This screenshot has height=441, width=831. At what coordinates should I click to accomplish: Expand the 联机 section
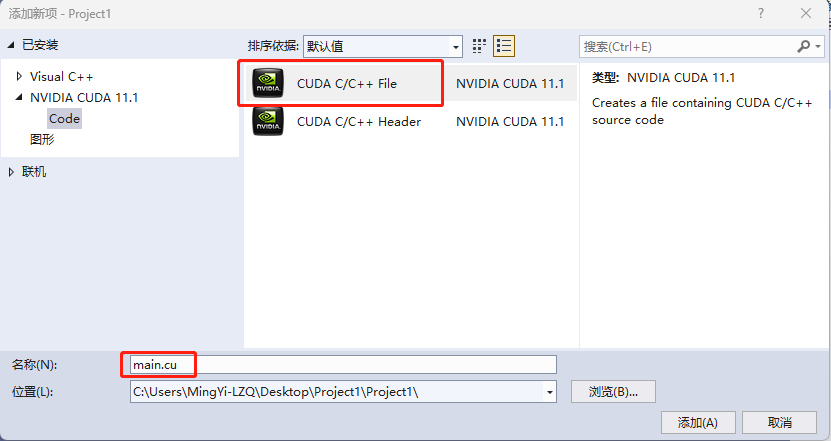pyautogui.click(x=11, y=172)
